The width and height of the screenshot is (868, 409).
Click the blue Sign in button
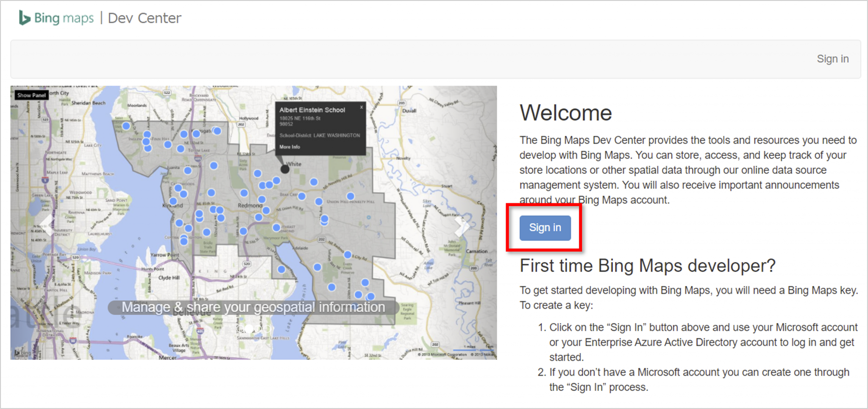tap(545, 228)
